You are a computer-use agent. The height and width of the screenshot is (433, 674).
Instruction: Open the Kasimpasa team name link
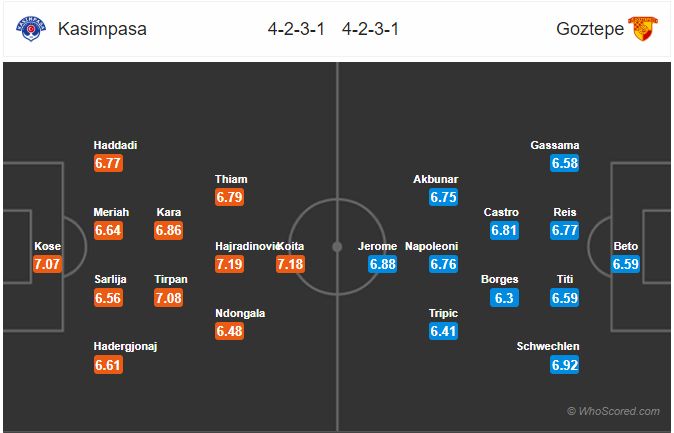tap(102, 29)
